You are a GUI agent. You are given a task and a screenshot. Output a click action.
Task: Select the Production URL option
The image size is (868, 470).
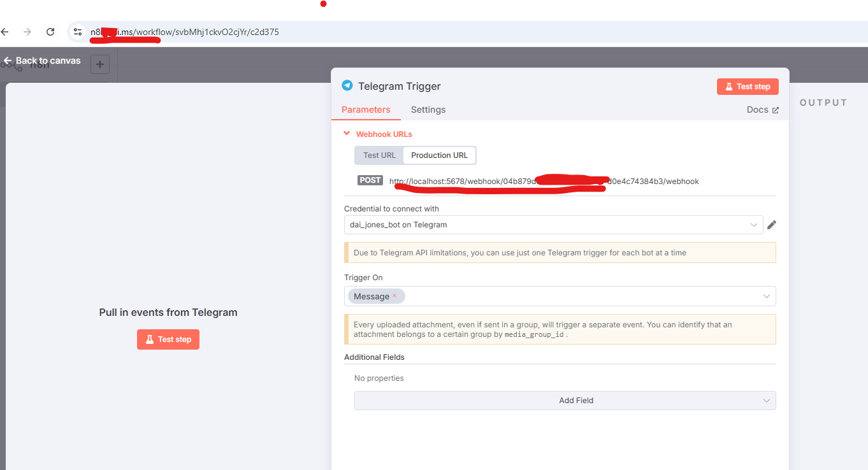[439, 155]
